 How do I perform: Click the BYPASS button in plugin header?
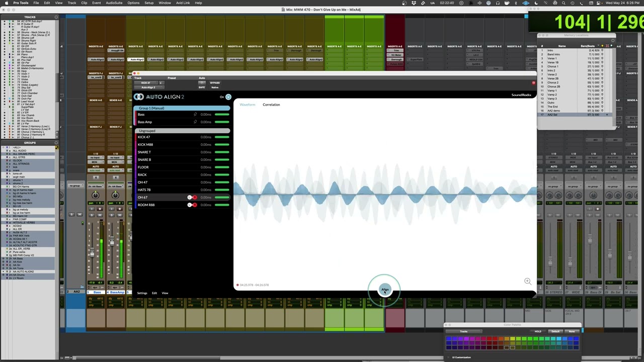point(215,83)
